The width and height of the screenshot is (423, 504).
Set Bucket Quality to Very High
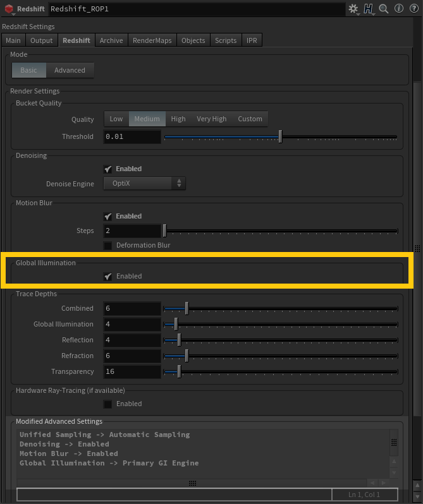[x=211, y=119]
